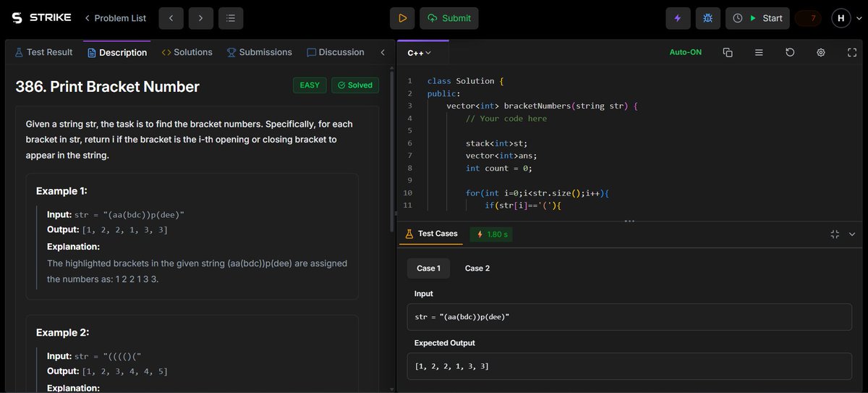The height and width of the screenshot is (393, 868).
Task: Click the Solved status badge
Action: click(355, 85)
